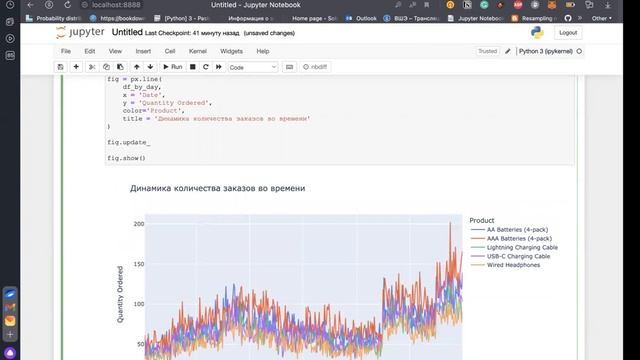Interrupt the kernel with the stop icon
The image size is (640, 360).
pyautogui.click(x=193, y=67)
